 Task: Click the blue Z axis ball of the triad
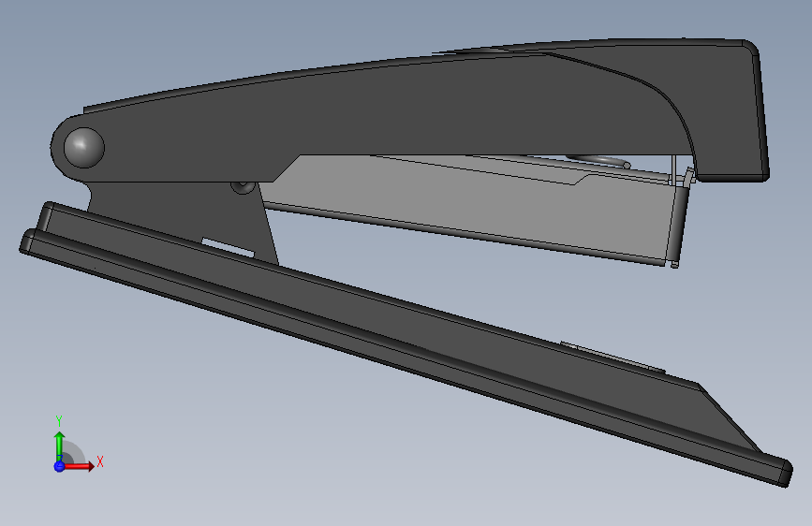point(59,466)
